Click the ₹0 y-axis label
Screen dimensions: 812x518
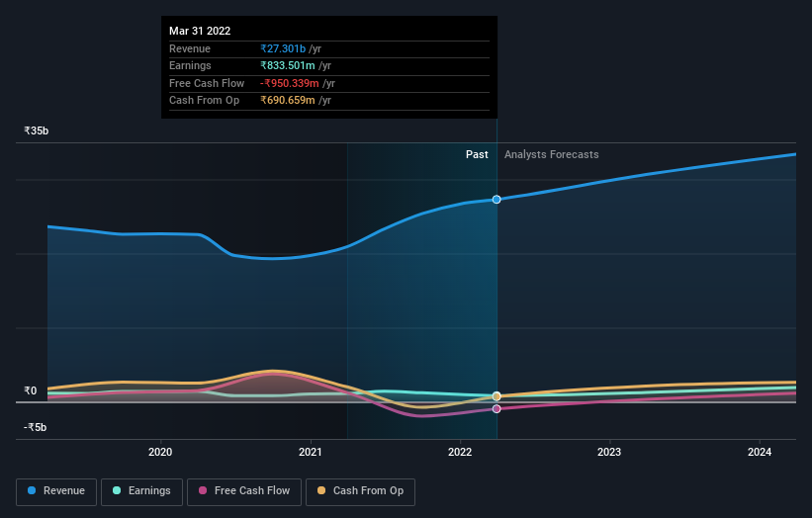pyautogui.click(x=31, y=390)
